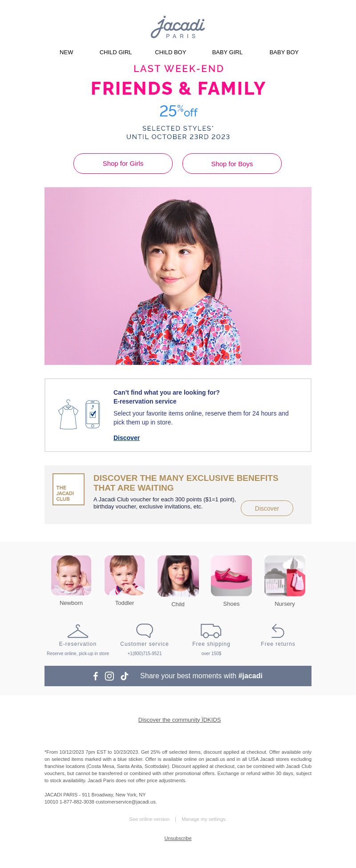This screenshot has width=356, height=868.
Task: Open the CHILD GIRL menu item
Action: 116,52
